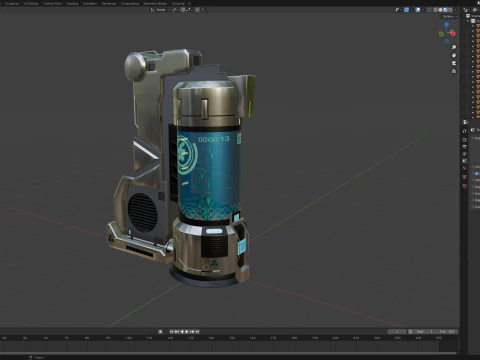
Task: Click the blue Z axis on navigation gizmo
Action: point(446,24)
